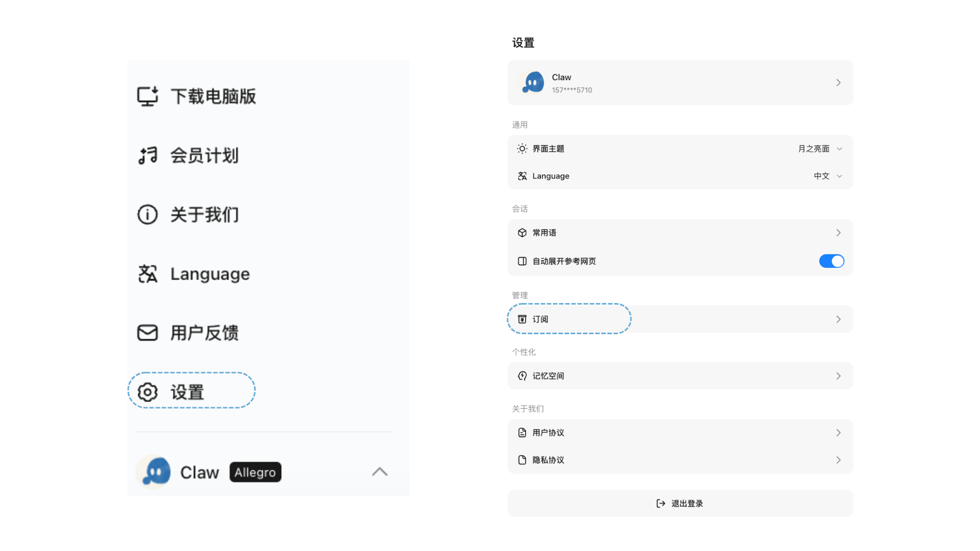Open the Language dropdown showing 中文
Screen dimensions: 980x551
827,176
